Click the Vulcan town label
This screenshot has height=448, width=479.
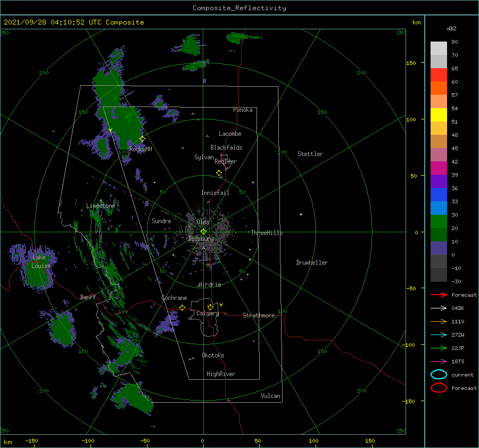pyautogui.click(x=270, y=396)
